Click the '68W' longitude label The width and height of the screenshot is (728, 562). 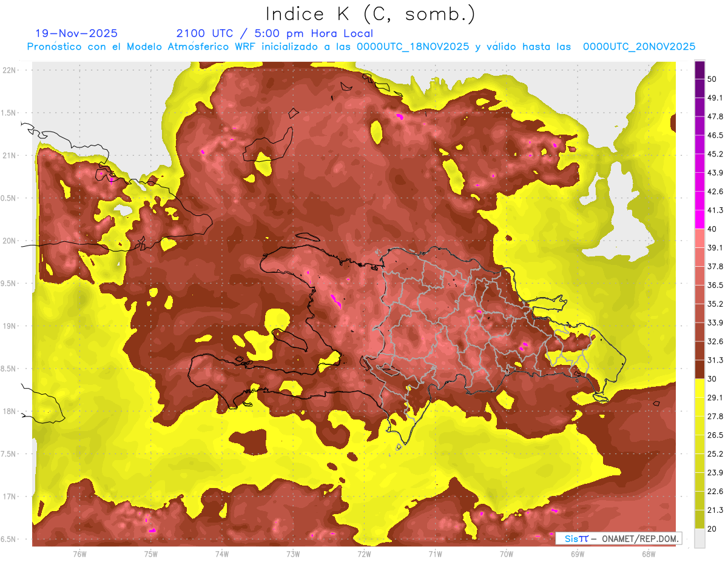pyautogui.click(x=649, y=554)
